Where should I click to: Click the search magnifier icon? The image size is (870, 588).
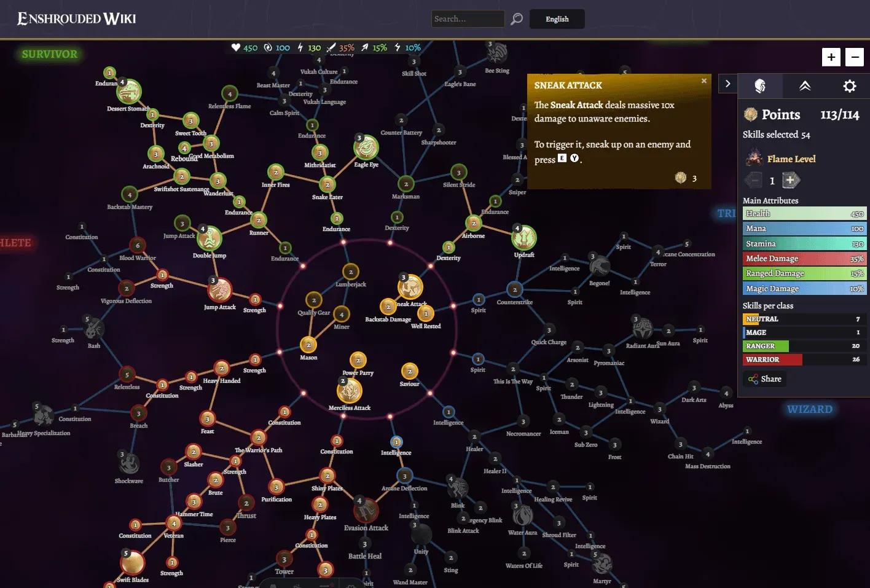pos(515,19)
